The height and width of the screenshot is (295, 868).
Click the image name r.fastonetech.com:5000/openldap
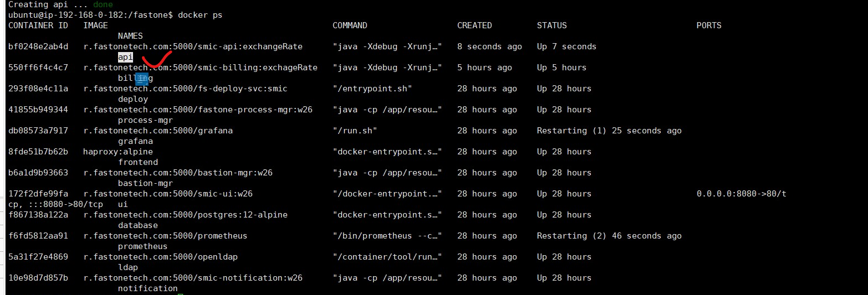click(x=160, y=257)
